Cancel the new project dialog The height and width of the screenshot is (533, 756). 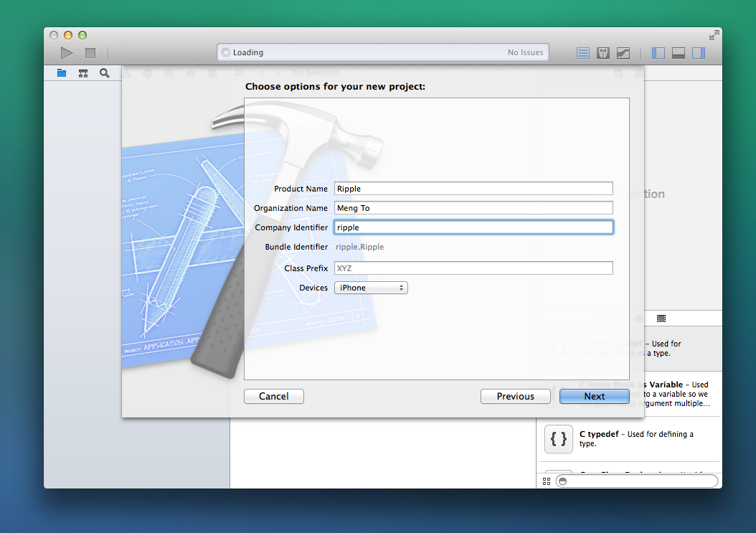click(x=273, y=396)
